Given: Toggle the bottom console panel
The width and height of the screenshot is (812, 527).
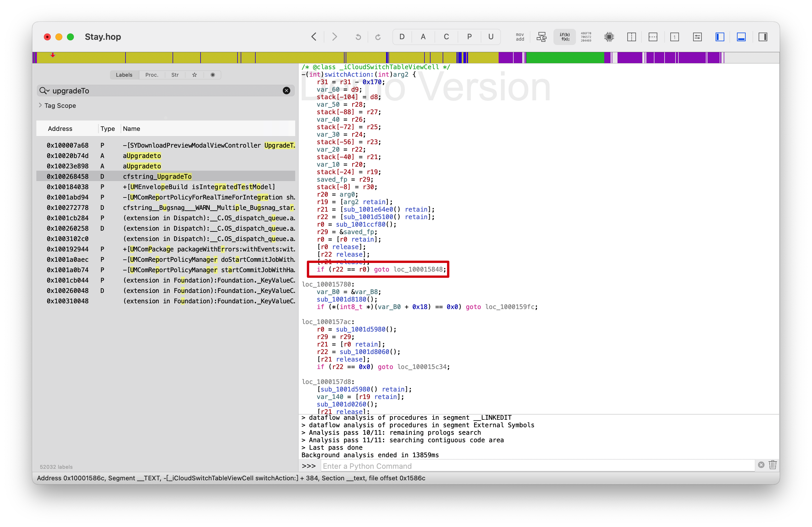Looking at the screenshot, I should pos(741,37).
